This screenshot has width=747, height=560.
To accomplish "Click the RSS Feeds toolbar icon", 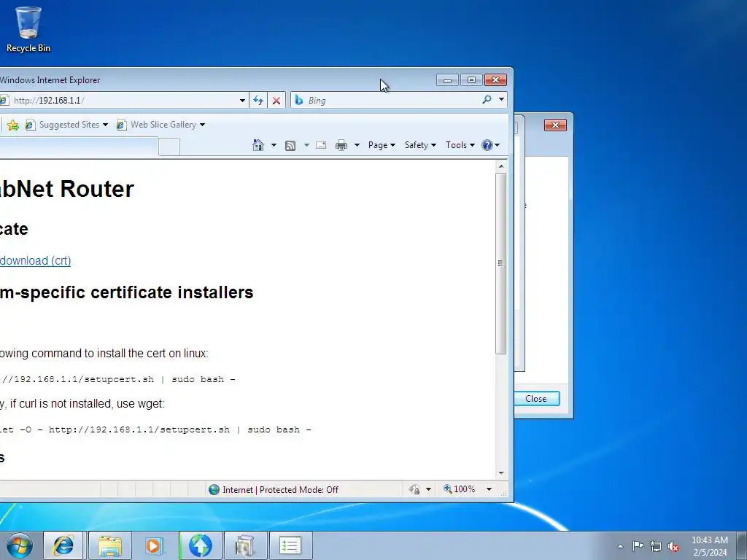I will point(290,145).
